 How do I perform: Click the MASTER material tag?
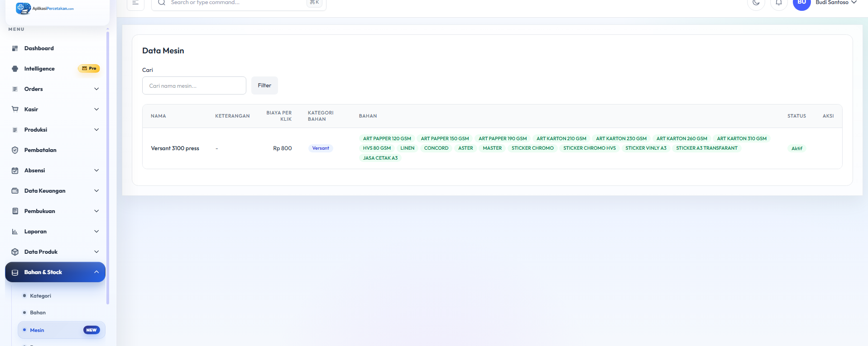tap(492, 148)
